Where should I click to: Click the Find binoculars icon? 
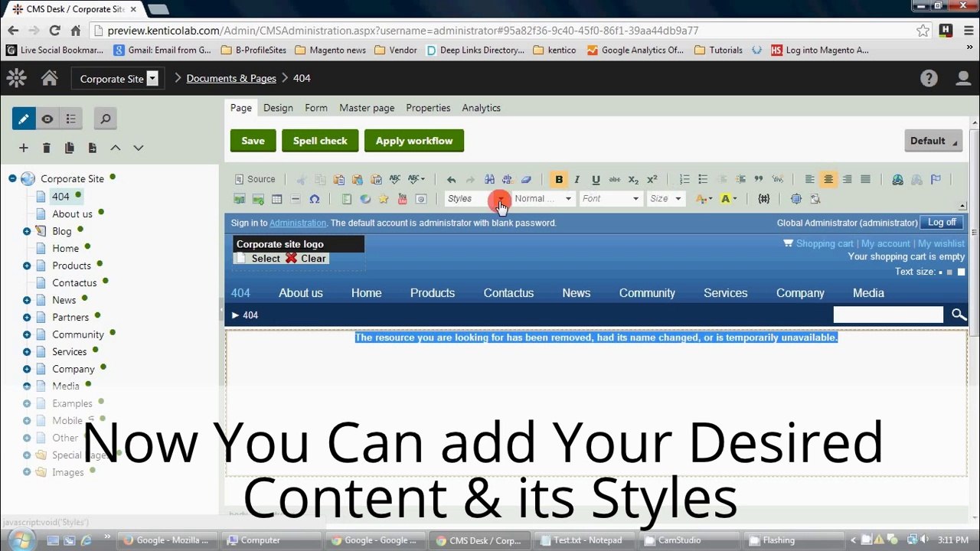(489, 179)
